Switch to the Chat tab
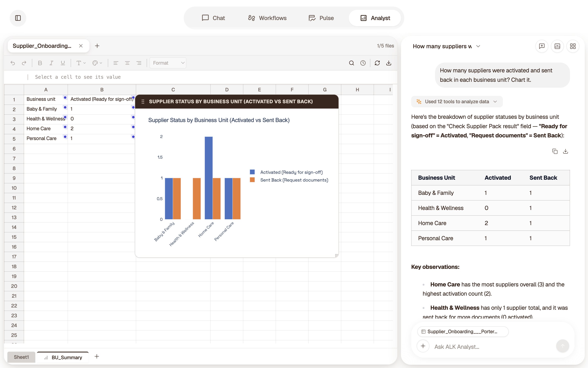 point(213,18)
